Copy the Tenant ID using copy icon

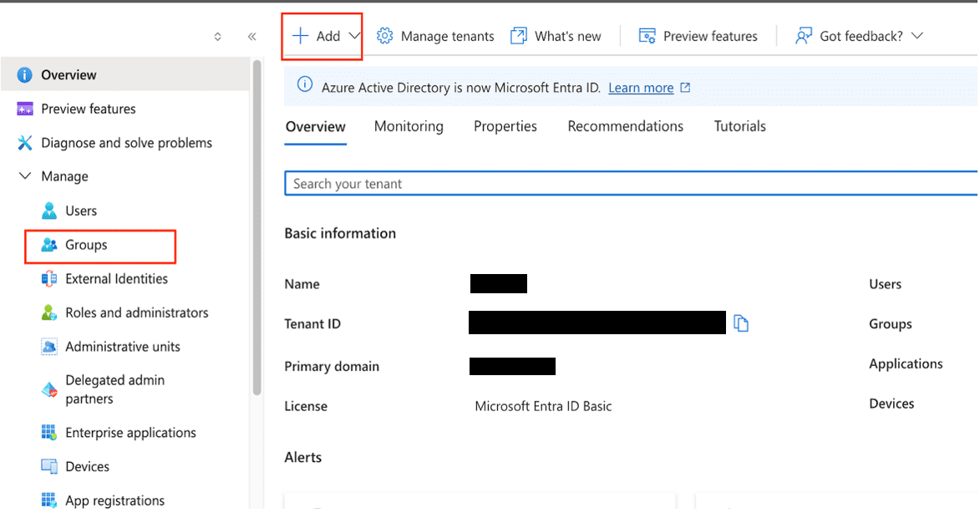click(x=741, y=323)
